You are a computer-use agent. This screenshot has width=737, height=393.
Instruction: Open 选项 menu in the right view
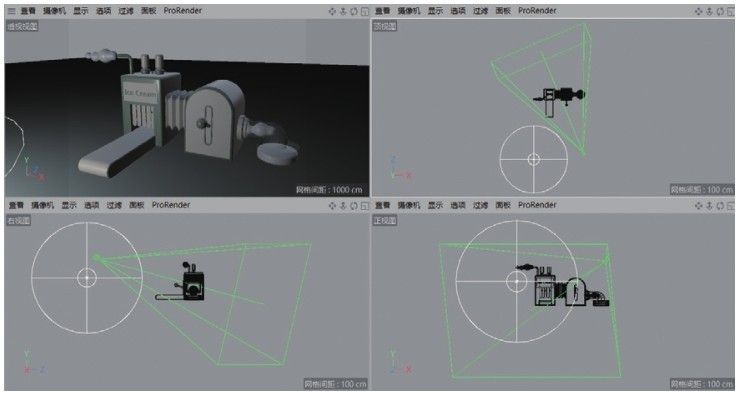click(x=91, y=205)
